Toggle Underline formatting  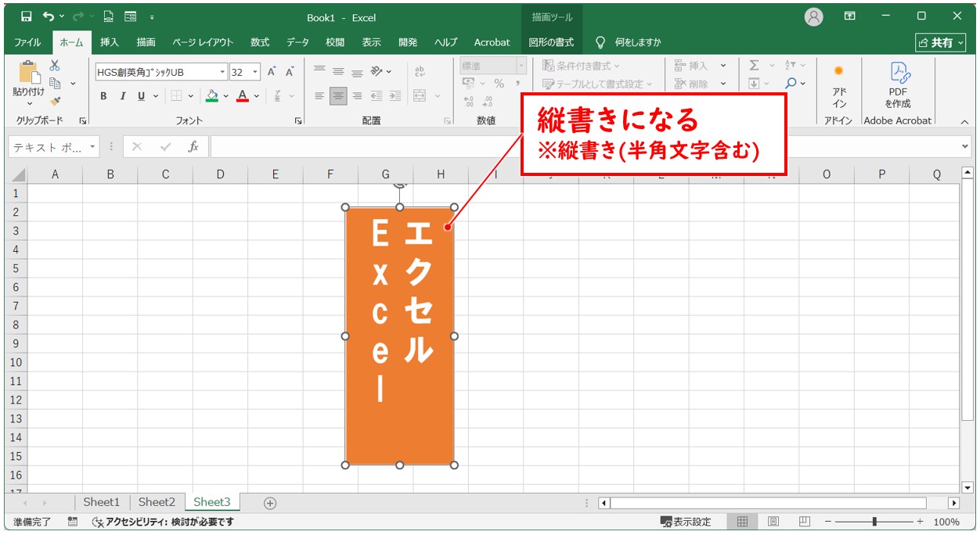tap(141, 95)
